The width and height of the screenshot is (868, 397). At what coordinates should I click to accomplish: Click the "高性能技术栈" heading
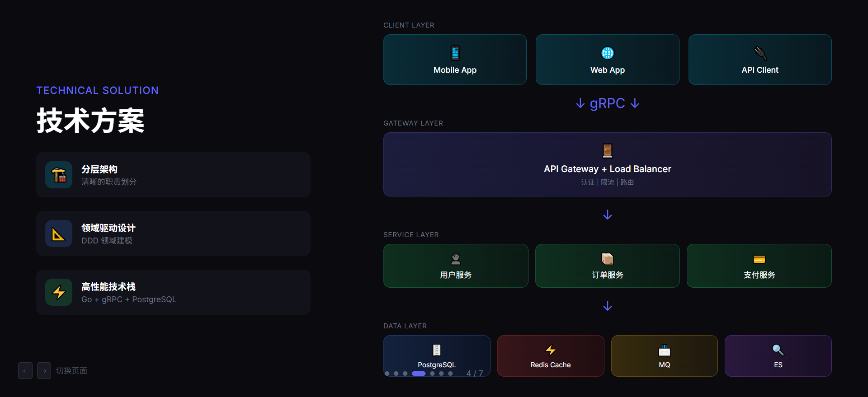[108, 287]
